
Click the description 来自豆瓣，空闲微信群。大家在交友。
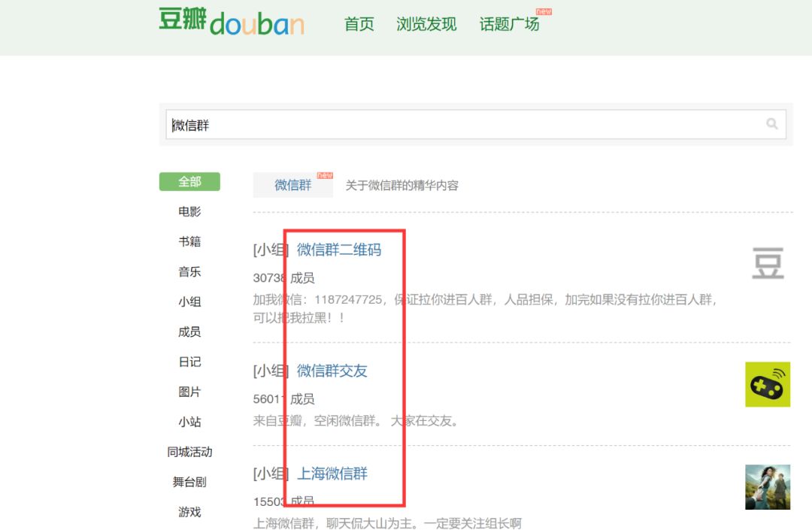point(356,421)
